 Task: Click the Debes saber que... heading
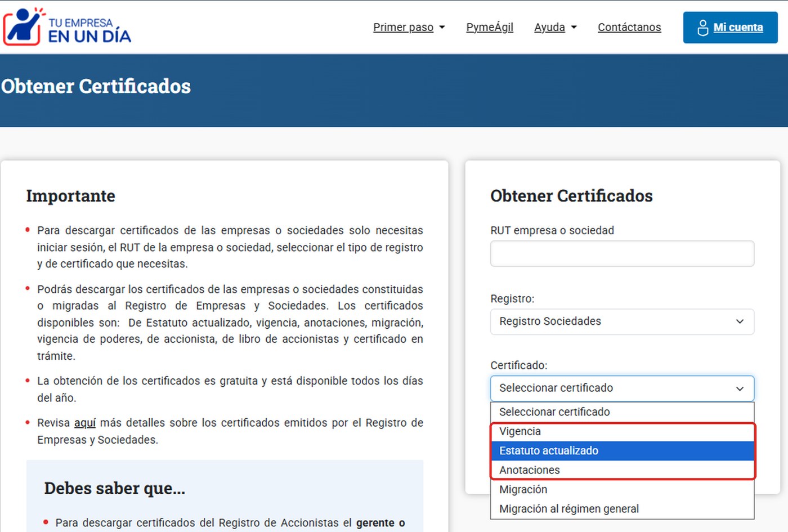click(114, 488)
